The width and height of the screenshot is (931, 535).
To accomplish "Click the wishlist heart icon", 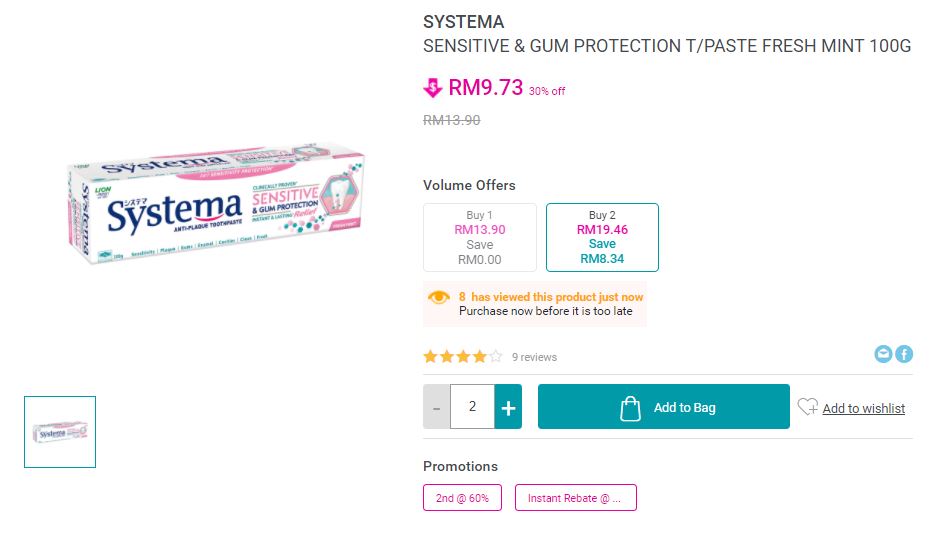I will (807, 407).
